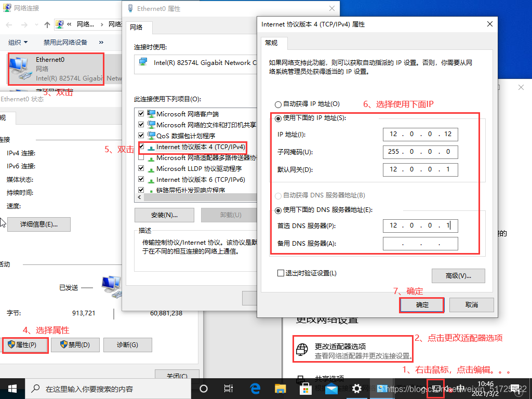
Task: Click the Ethernet0 属性 title bar icon
Action: [x=130, y=8]
